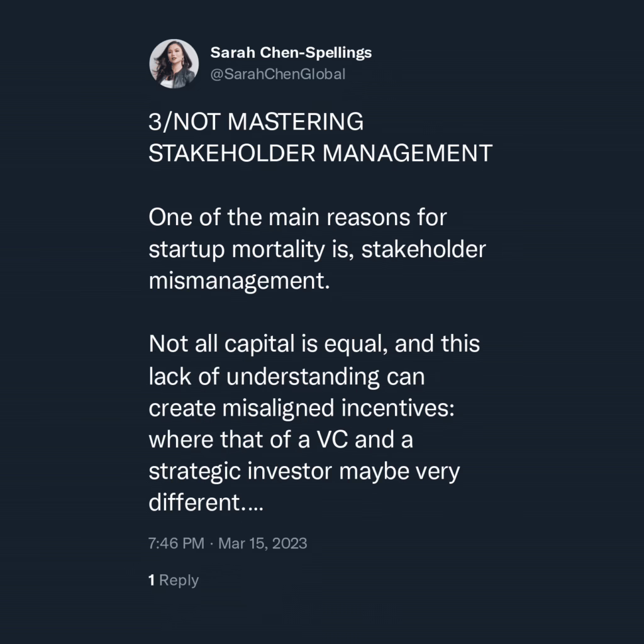Click the 7:46 PM timestamp
Screen dimensions: 644x644
tap(176, 543)
